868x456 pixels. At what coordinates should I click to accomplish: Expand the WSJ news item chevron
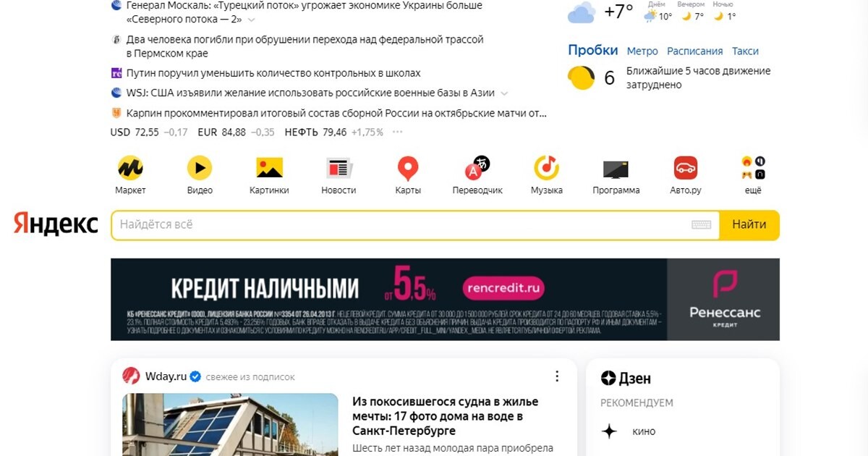point(504,93)
